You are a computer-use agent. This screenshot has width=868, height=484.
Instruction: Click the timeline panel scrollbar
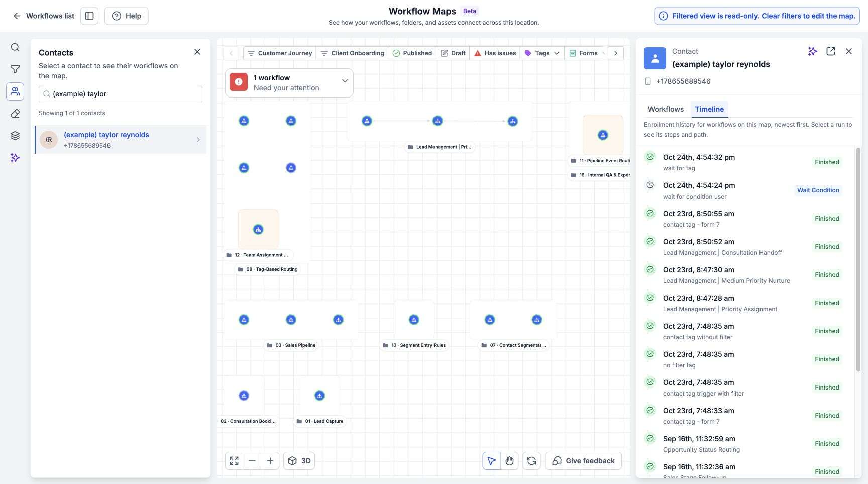point(858,260)
